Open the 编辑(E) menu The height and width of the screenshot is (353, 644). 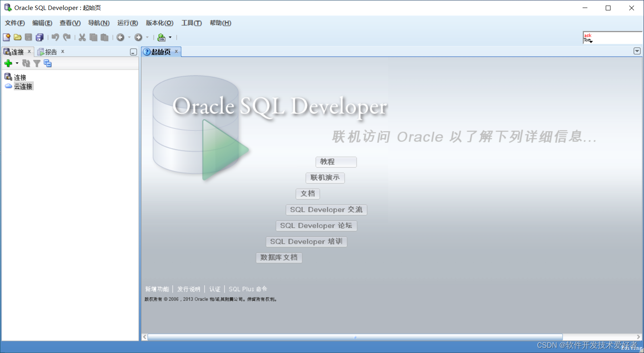(42, 23)
